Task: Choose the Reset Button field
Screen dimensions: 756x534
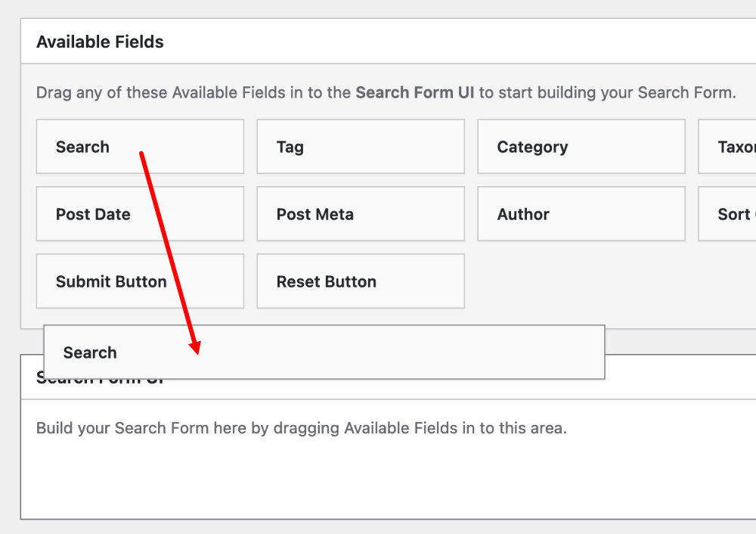Action: click(360, 281)
